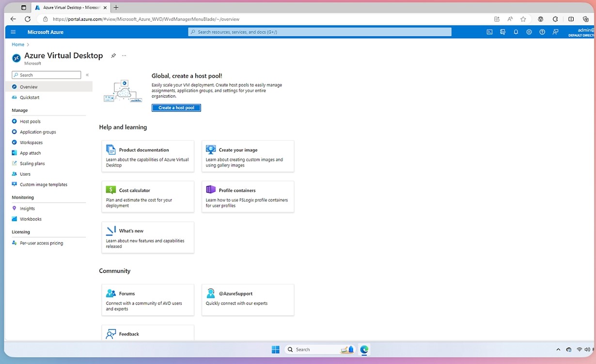
Task: Click the Azure search resources box
Action: pos(320,32)
